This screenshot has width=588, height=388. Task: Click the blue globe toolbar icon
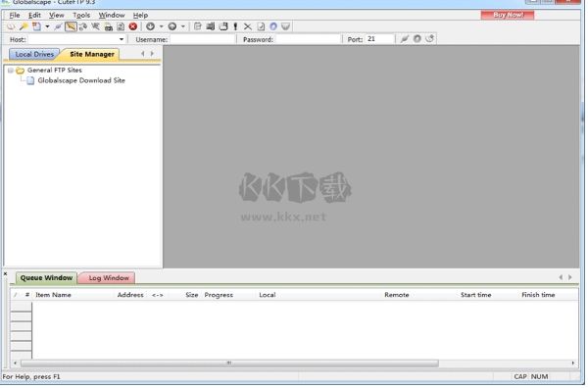point(273,26)
